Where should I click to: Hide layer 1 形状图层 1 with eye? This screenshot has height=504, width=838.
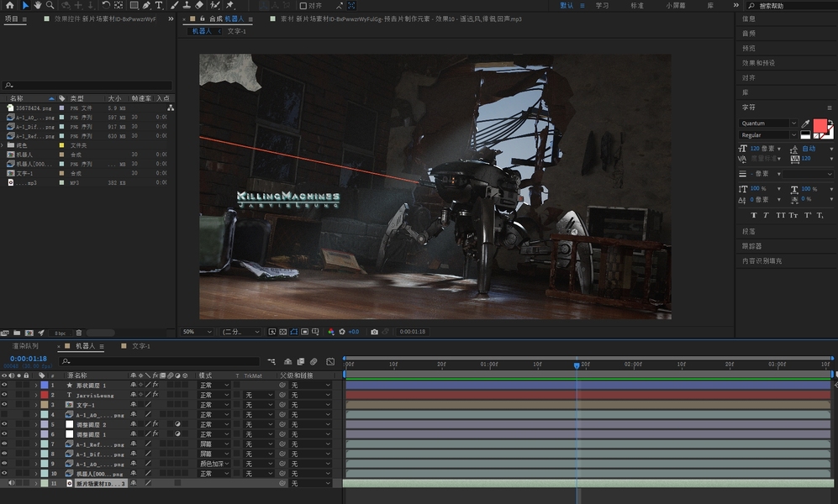point(4,385)
